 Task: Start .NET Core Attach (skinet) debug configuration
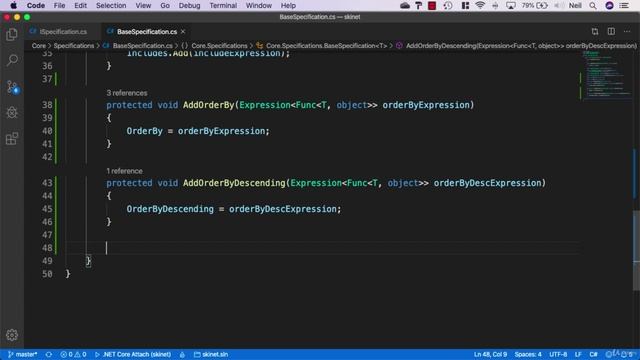pos(133,354)
